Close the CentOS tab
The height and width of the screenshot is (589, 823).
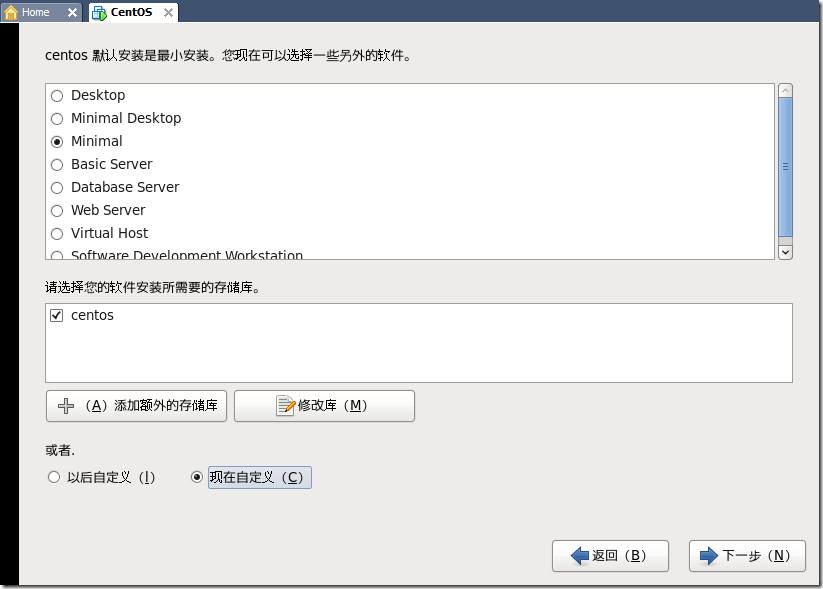[167, 13]
